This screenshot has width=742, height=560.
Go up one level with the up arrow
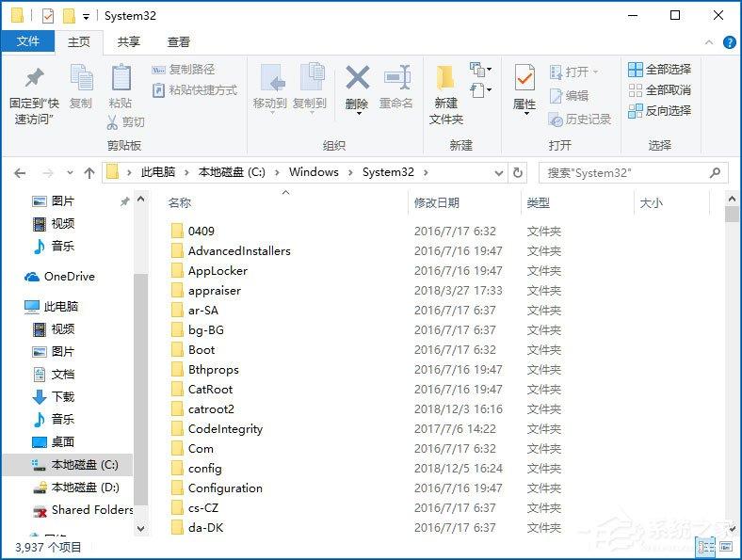89,173
